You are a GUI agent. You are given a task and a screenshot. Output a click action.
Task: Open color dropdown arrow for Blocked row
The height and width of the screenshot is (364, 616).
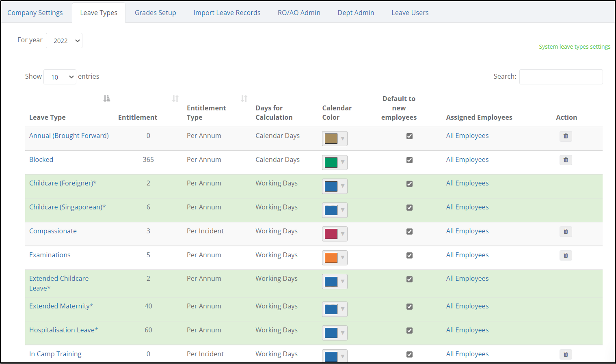pos(343,163)
